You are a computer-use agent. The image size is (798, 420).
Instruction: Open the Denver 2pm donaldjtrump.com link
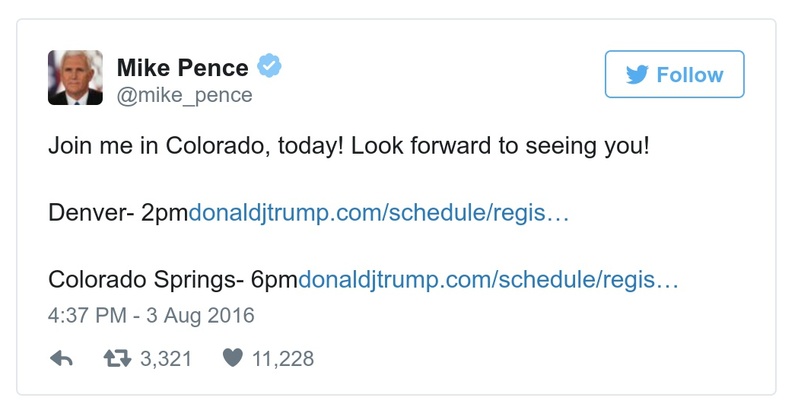(x=379, y=214)
